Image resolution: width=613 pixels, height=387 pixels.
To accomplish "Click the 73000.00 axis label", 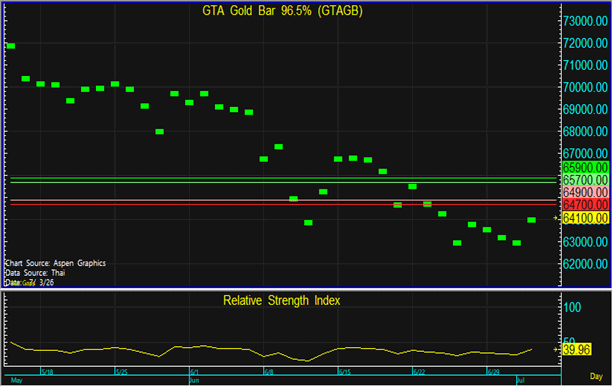I will click(x=585, y=21).
